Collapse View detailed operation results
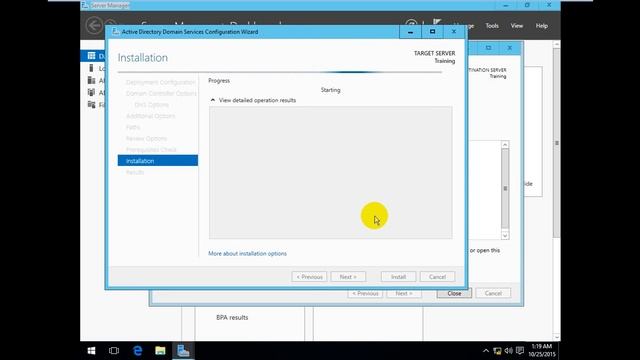Screen dimensions: 640x360 [212, 100]
